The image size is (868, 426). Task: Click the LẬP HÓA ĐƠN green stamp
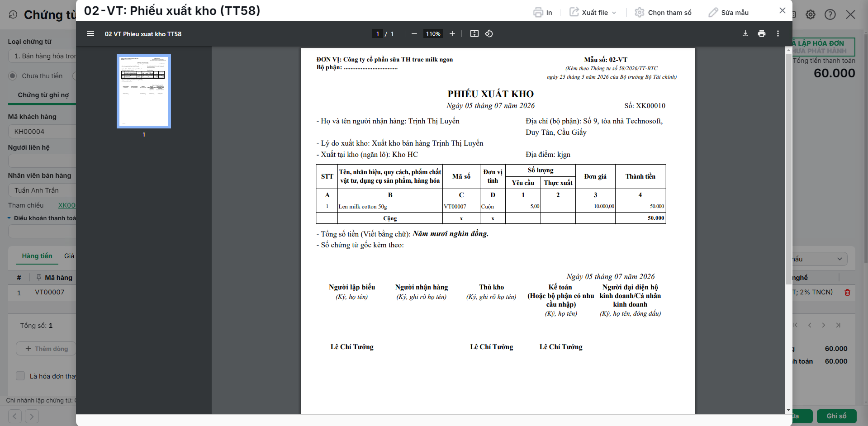[823, 47]
